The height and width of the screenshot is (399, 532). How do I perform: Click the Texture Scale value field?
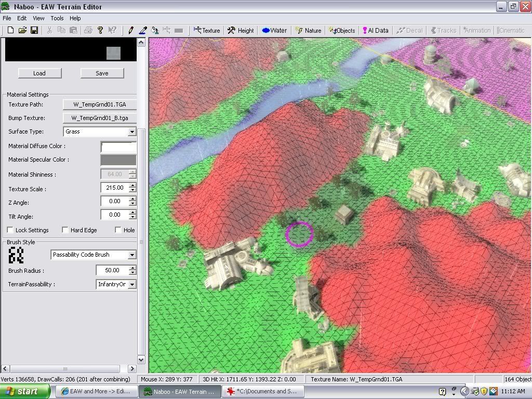point(115,188)
